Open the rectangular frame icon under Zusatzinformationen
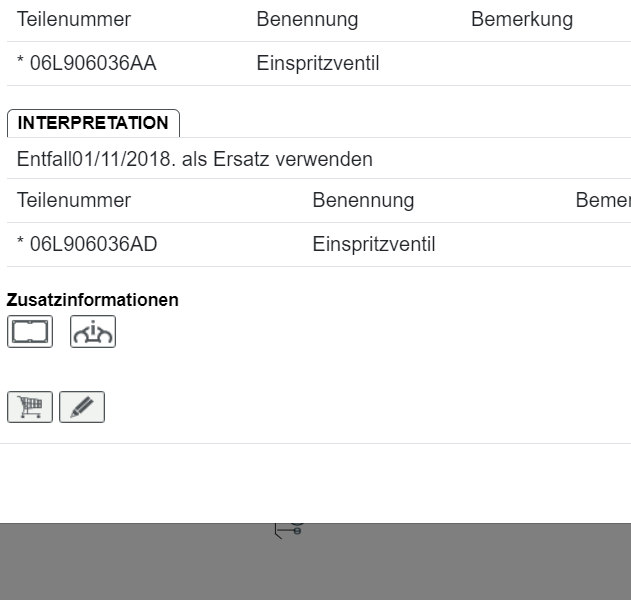The height and width of the screenshot is (600, 631). [x=30, y=331]
